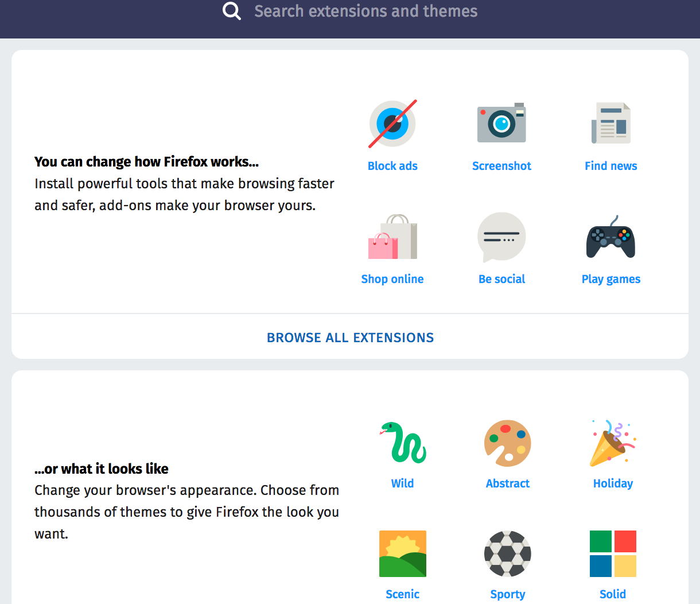Focus the Search extensions and themes field
The image size is (700, 604).
(x=366, y=11)
